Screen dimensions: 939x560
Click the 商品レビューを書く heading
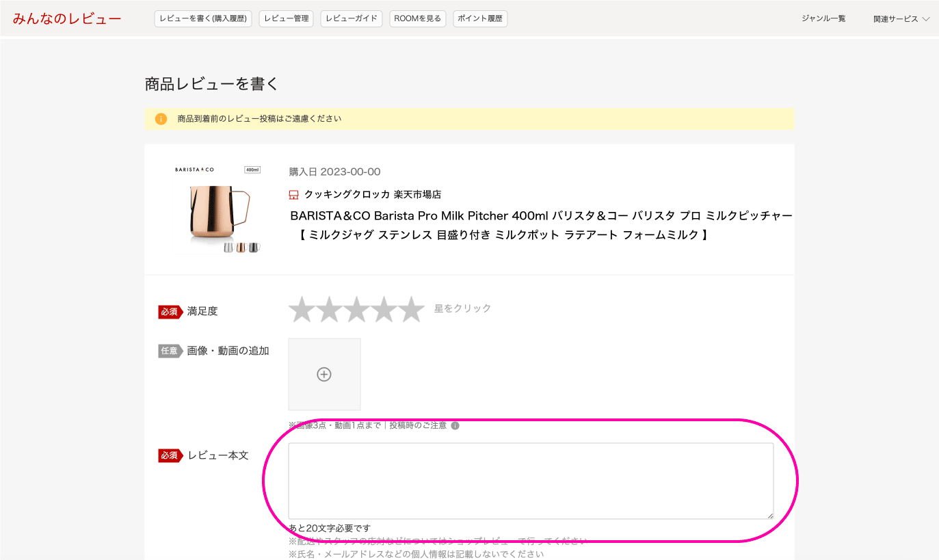point(212,84)
